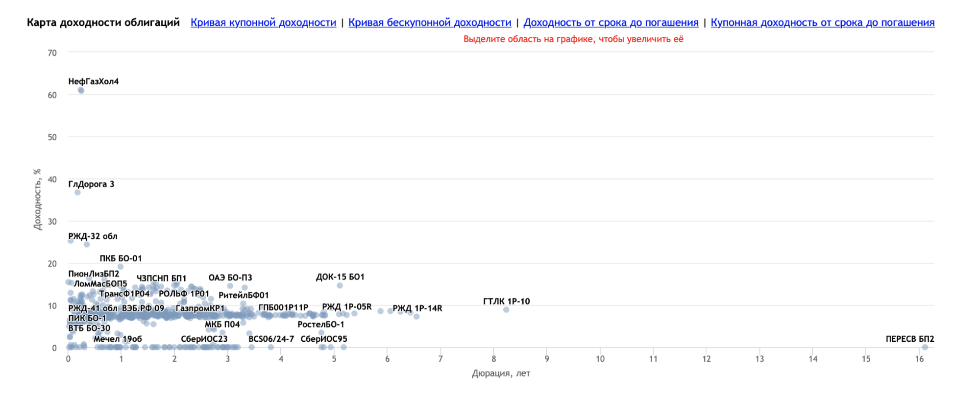Click the ОАЭ БО-П3 bond label
The height and width of the screenshot is (404, 980).
230,278
